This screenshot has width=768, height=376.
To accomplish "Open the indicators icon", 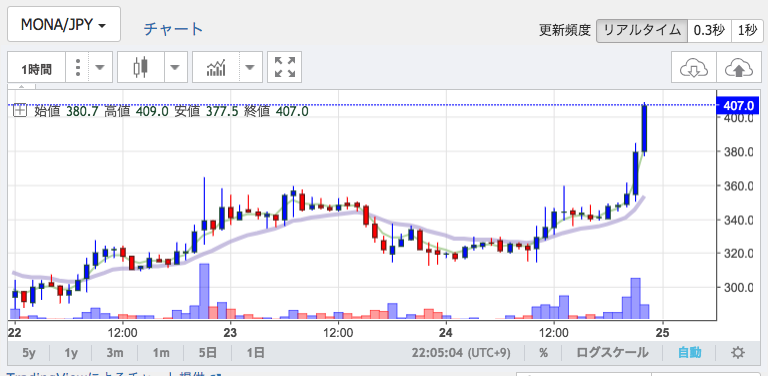I will point(216,67).
